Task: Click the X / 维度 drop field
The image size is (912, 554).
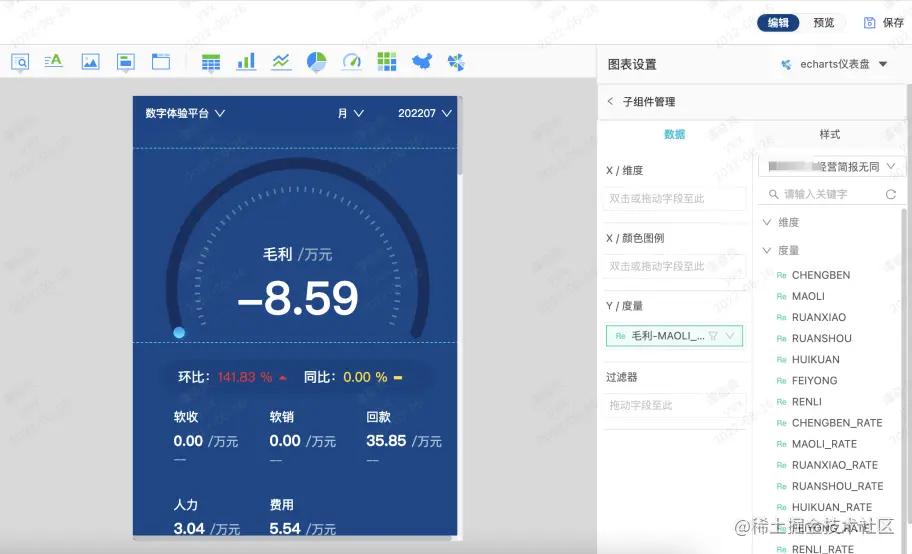Action: coord(675,198)
